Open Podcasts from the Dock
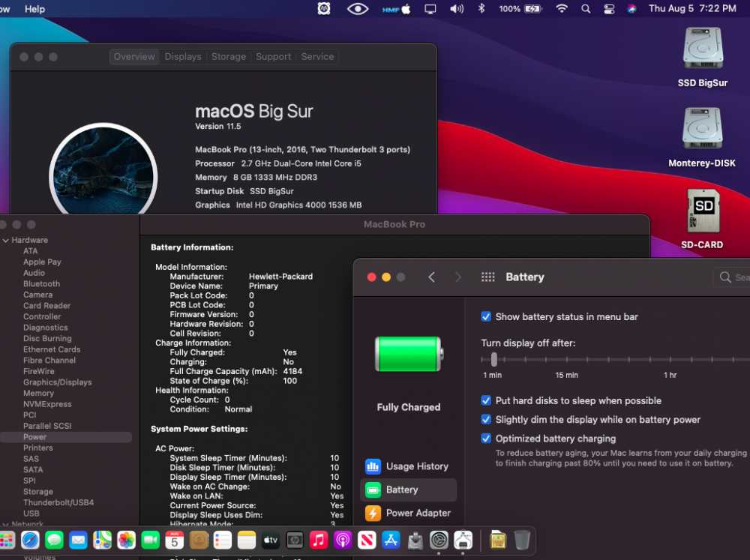 pos(343,541)
